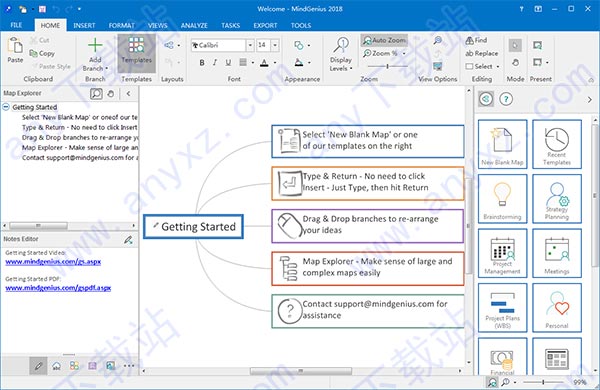This screenshot has width=600, height=390.
Task: Choose the Brainstorming template
Action: [502, 199]
